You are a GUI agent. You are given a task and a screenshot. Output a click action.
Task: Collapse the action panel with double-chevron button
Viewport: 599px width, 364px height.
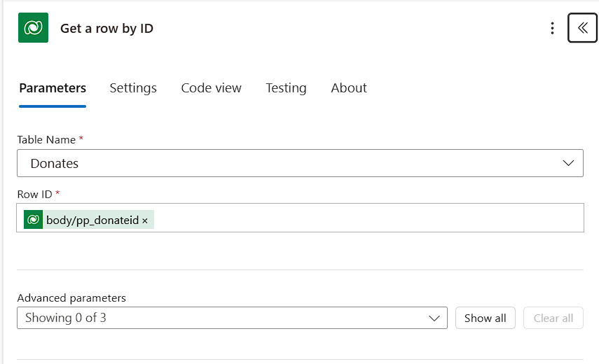(582, 28)
